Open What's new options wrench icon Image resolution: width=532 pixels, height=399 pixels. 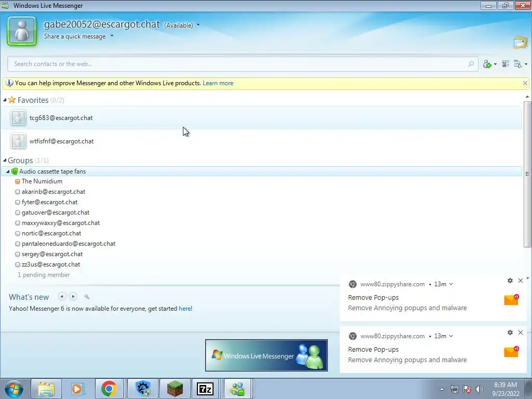pos(87,297)
